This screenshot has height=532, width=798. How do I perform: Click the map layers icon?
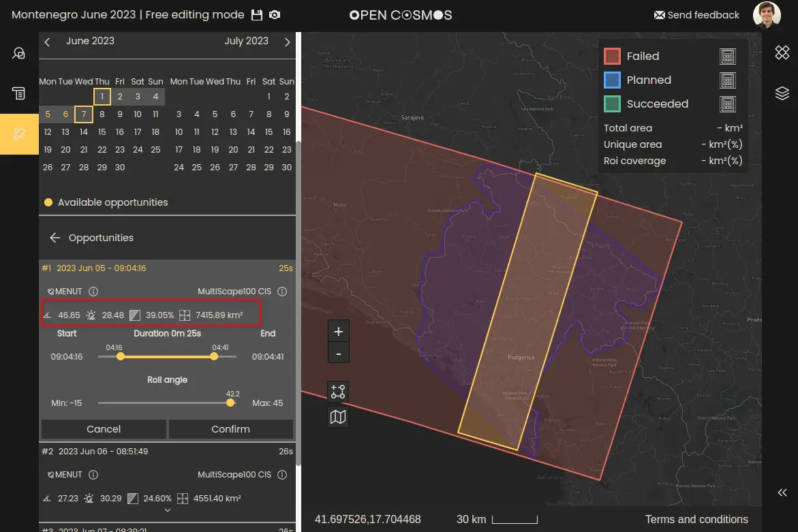pos(782,93)
